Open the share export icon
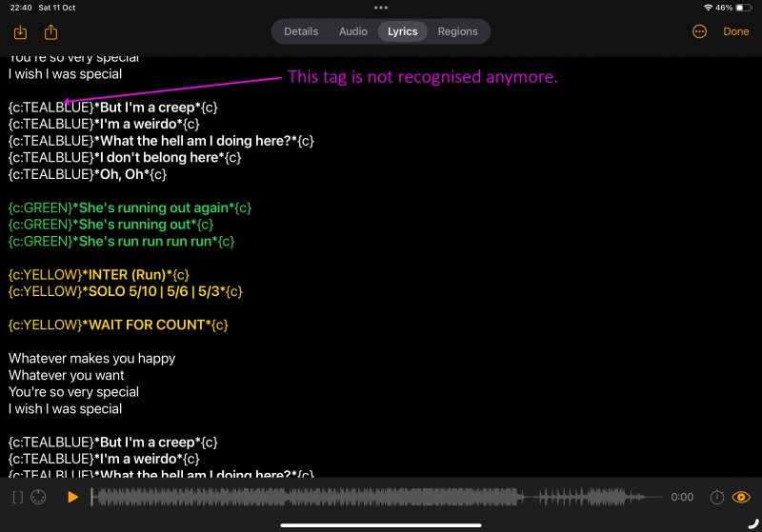Viewport: 762px width, 532px height. (51, 32)
